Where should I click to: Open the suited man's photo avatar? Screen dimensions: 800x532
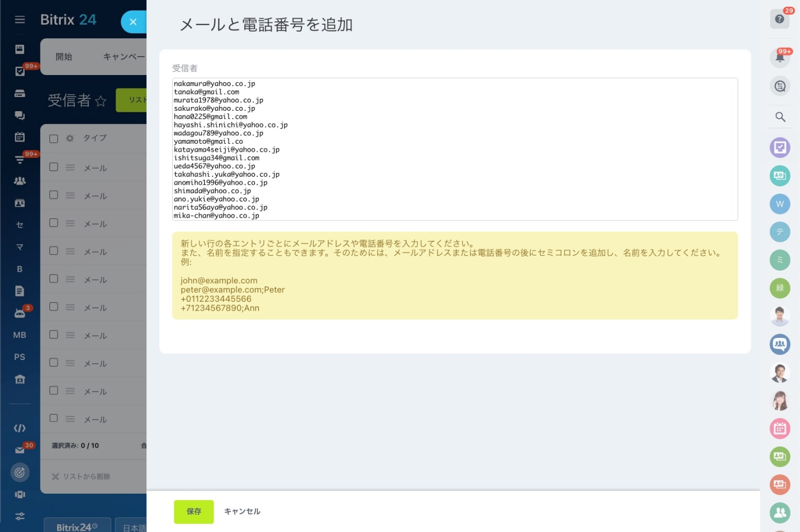780,373
